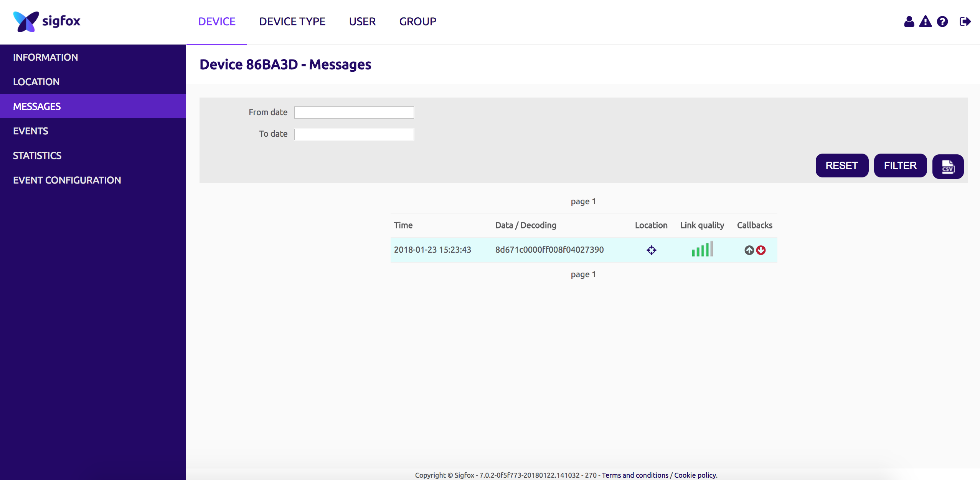980x480 pixels.
Task: Select the DEVICE TYPE tab
Action: [292, 21]
